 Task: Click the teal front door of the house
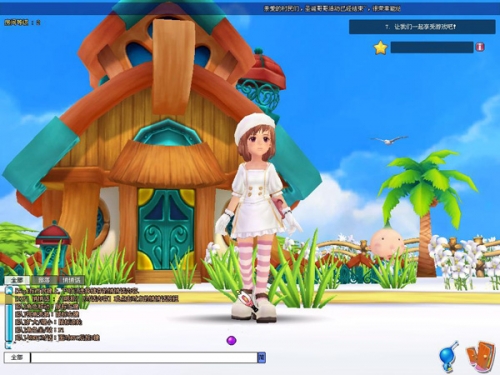tap(166, 229)
